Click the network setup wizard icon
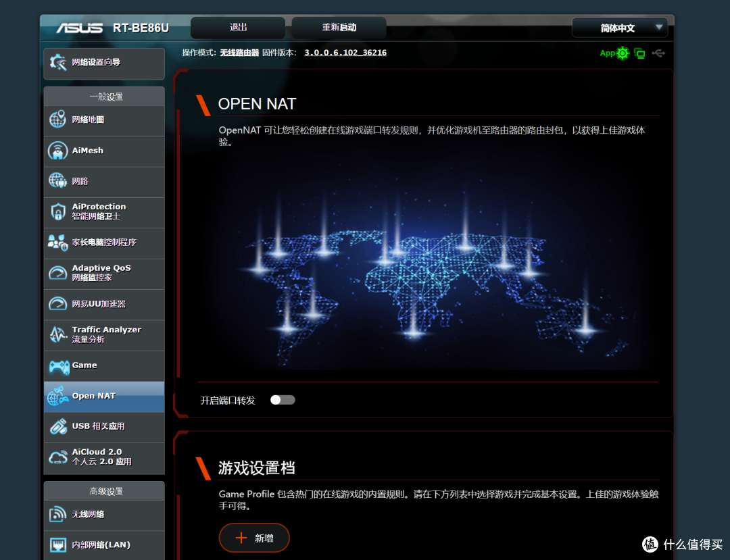 pyautogui.click(x=58, y=62)
